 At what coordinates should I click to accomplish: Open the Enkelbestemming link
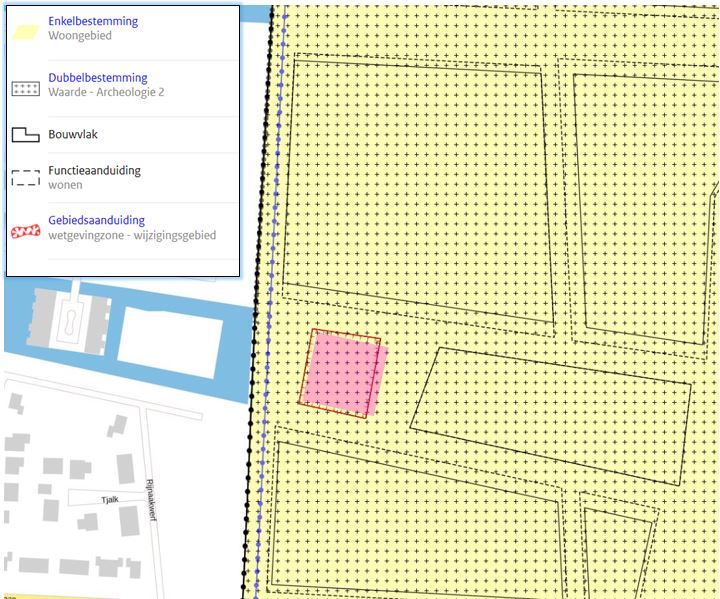93,21
